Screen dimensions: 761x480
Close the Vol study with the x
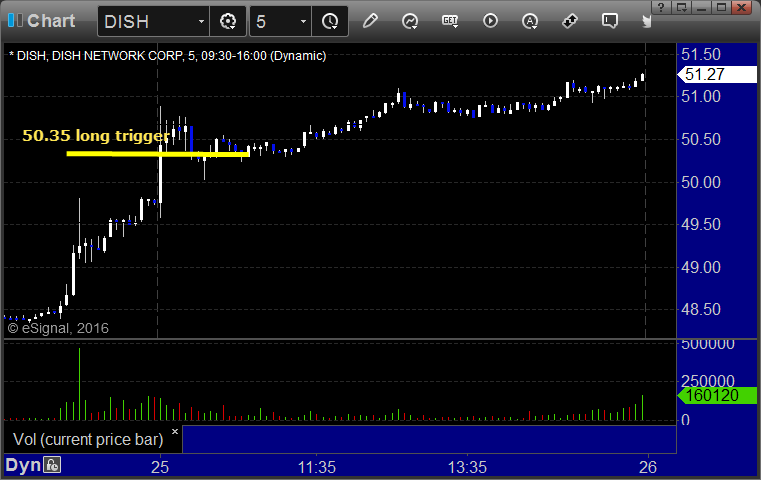click(175, 431)
